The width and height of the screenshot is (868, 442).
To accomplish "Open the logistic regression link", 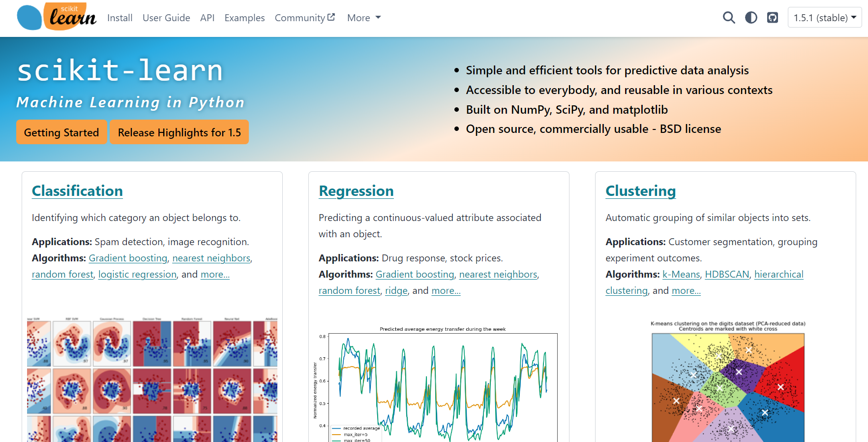I will coord(137,274).
